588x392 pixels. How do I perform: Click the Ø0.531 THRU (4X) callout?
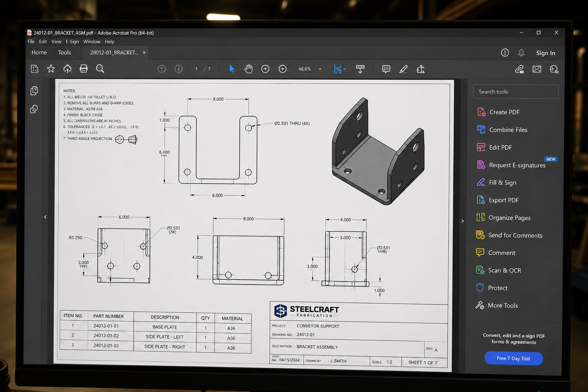click(292, 123)
